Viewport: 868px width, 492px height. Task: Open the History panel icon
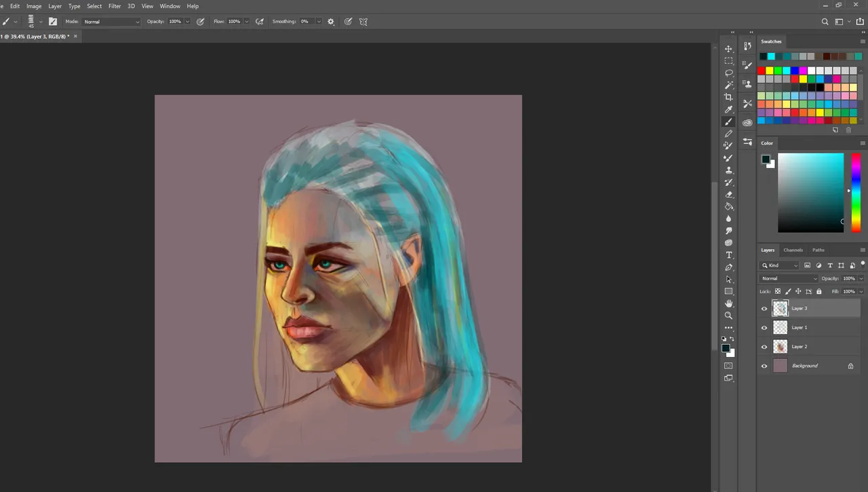point(747,46)
